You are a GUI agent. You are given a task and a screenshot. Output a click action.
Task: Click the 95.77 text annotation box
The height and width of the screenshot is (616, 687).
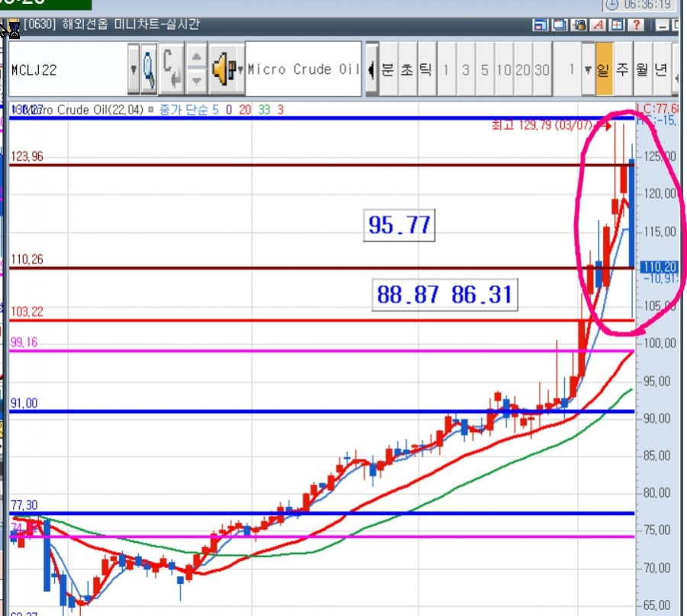(399, 225)
